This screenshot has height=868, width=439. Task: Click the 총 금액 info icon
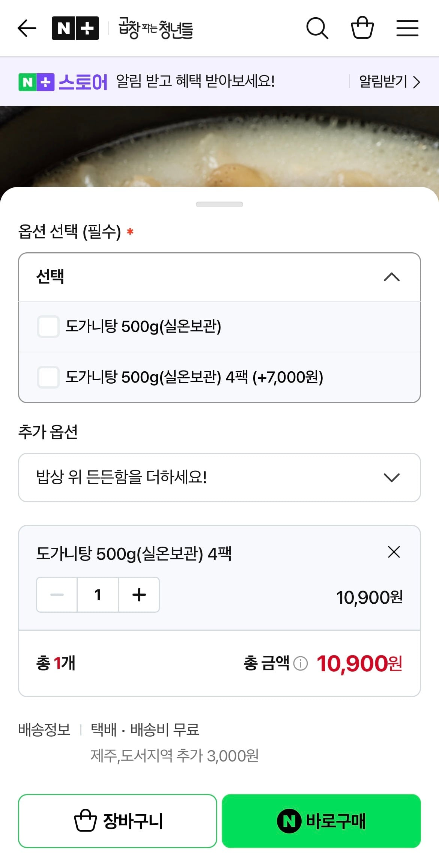point(300,663)
